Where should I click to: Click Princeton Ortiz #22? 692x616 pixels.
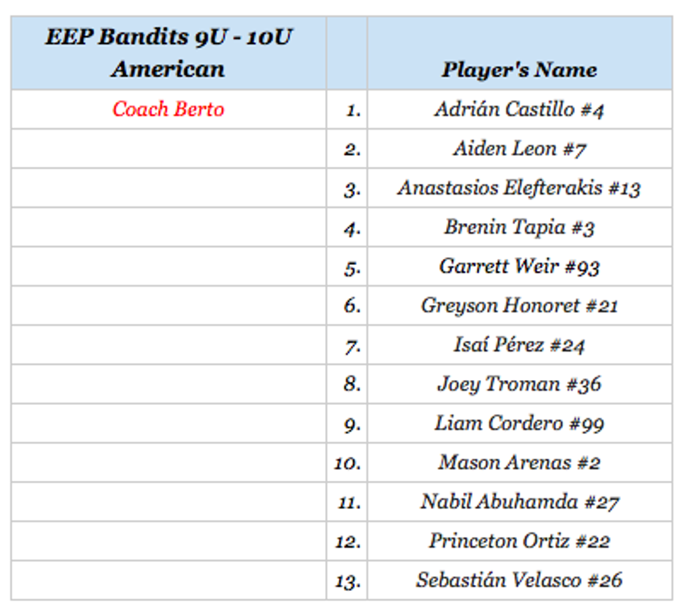click(x=519, y=541)
